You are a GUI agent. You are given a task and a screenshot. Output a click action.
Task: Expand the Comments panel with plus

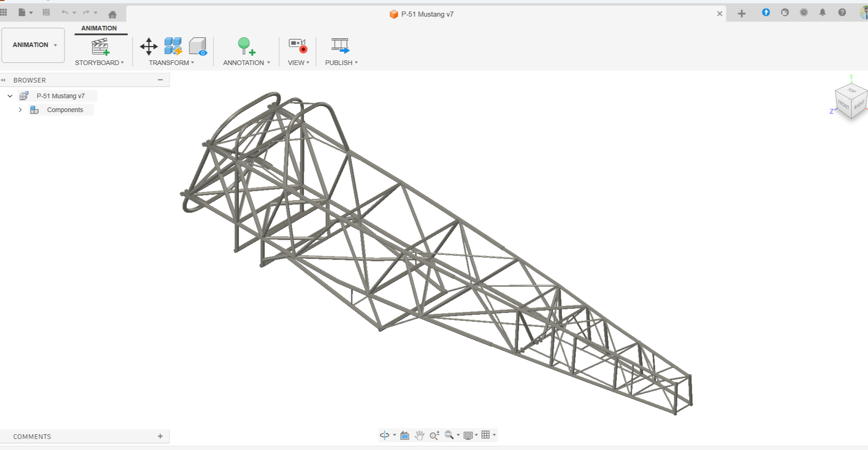click(160, 436)
